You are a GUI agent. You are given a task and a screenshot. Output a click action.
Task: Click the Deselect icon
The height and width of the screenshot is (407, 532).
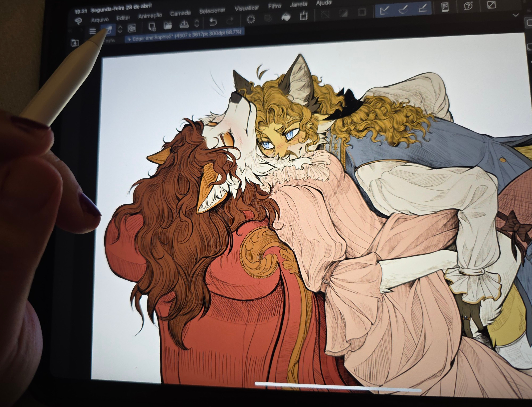coord(325,15)
